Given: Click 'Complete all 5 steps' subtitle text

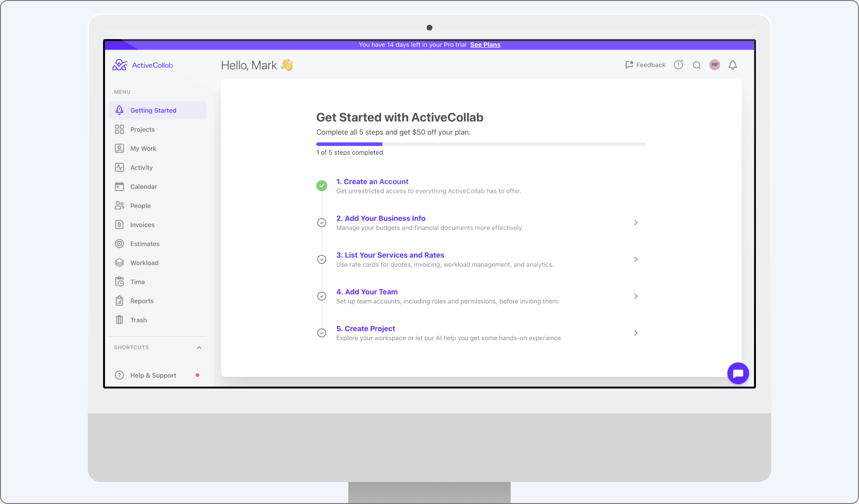Looking at the screenshot, I should (393, 132).
